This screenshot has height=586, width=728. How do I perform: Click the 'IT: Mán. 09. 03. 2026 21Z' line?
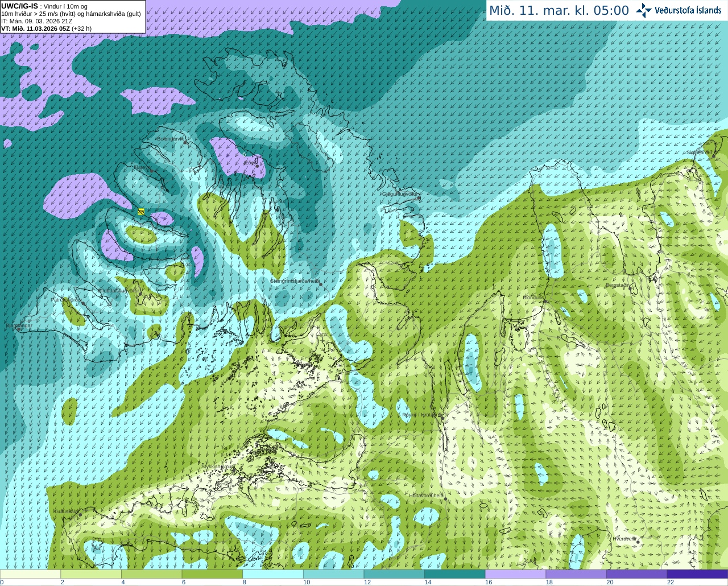[x=37, y=21]
